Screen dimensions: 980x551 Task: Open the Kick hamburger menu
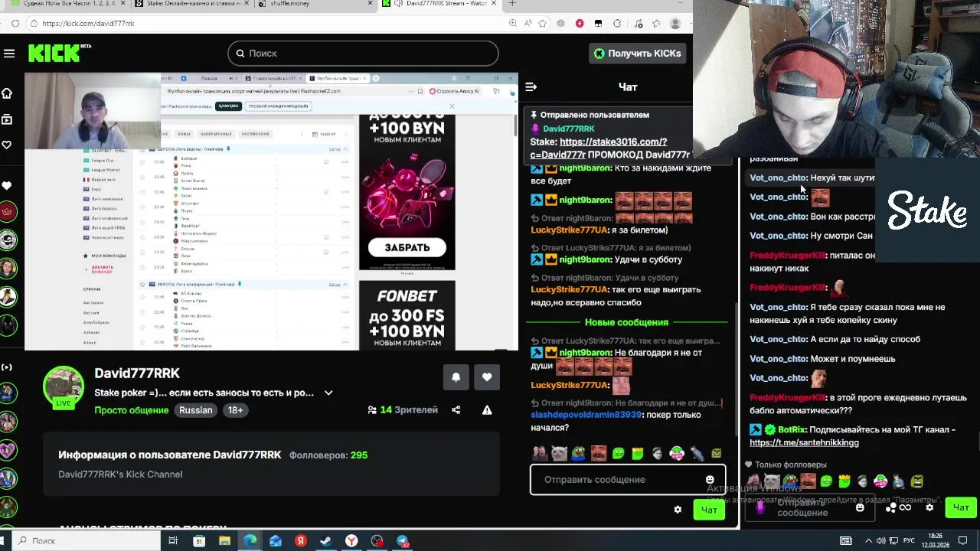(x=9, y=54)
